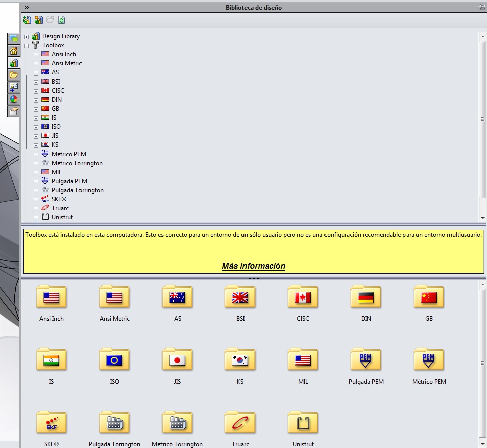Open Appearances color-ball task pane tab
The image size is (487, 448).
(14, 99)
